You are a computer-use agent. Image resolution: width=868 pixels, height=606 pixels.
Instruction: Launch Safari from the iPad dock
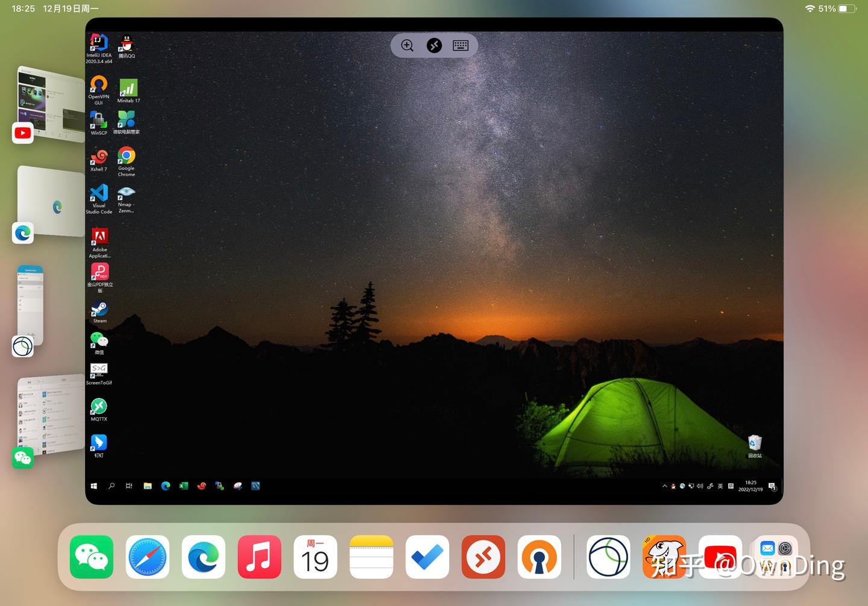point(148,557)
